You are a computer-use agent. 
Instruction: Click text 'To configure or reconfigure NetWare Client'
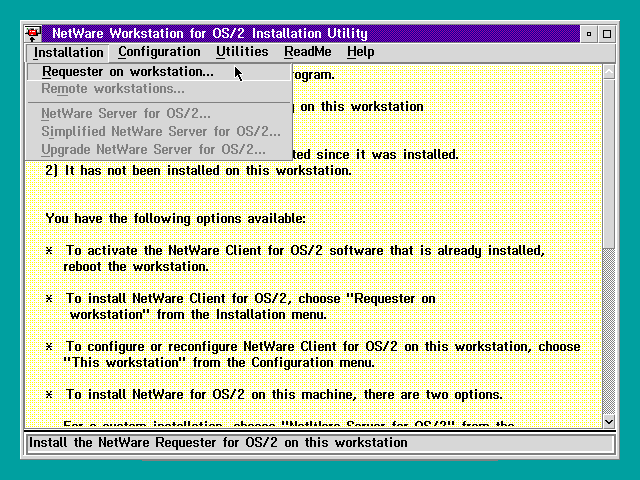(x=204, y=347)
